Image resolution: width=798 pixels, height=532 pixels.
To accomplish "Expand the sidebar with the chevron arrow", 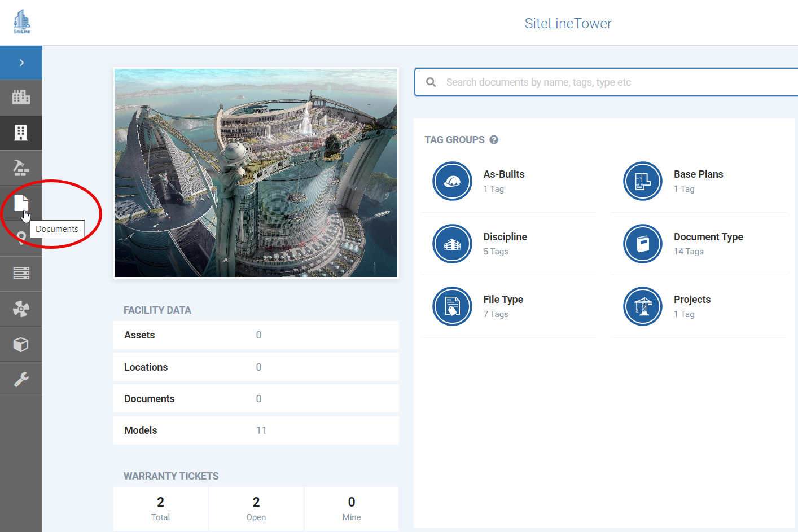I will pos(21,63).
